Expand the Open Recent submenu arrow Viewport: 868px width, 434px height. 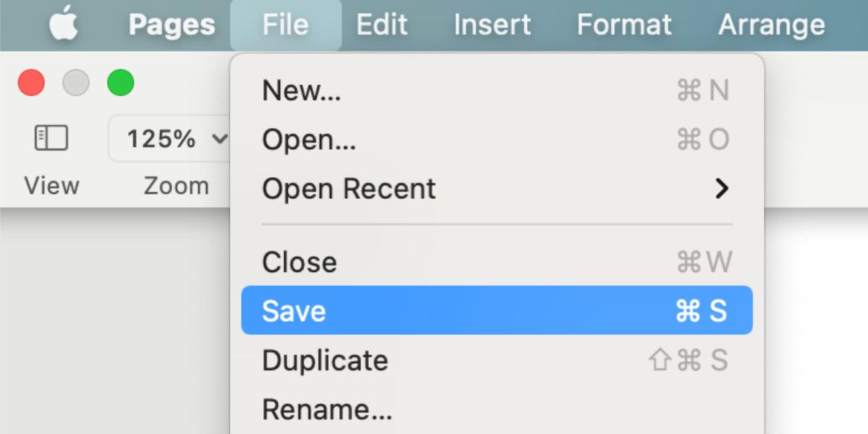[x=721, y=189]
